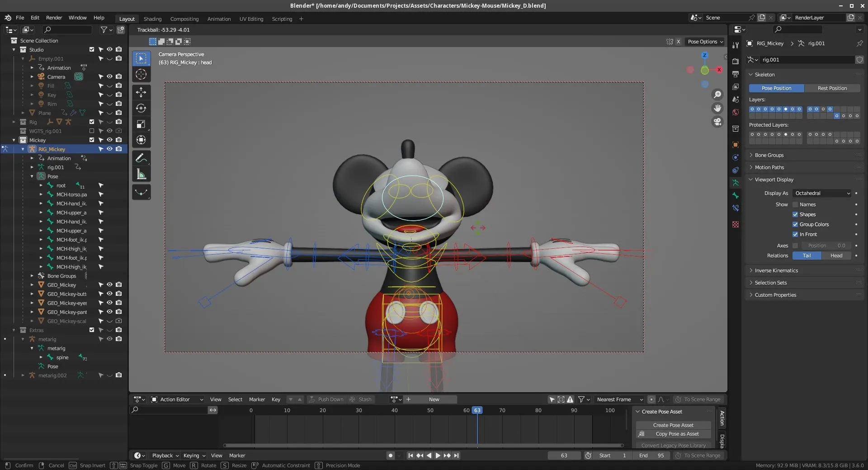Expand the Custom Properties panel
Viewport: 868px width, 470px height.
point(775,295)
